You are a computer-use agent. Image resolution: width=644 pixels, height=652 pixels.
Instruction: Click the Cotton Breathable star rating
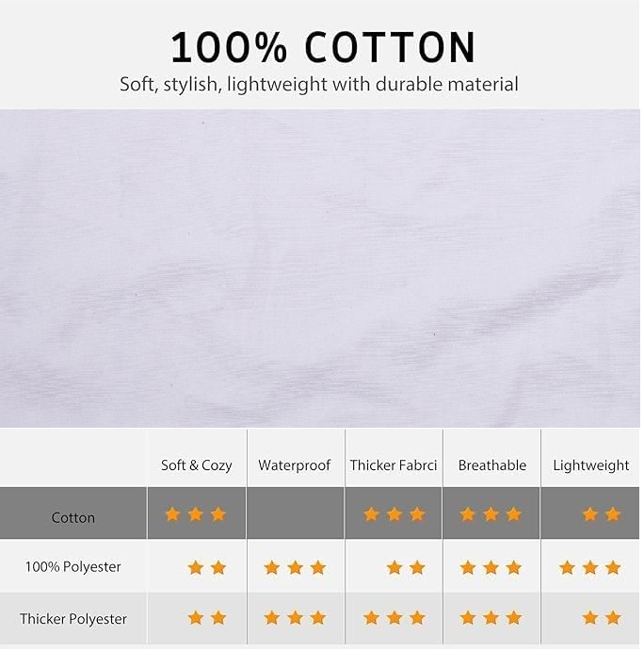coord(491,514)
